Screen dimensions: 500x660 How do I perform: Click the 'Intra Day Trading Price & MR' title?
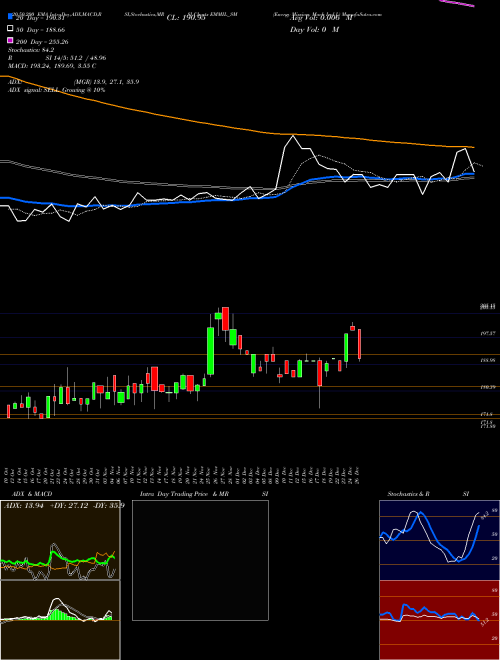(x=184, y=494)
